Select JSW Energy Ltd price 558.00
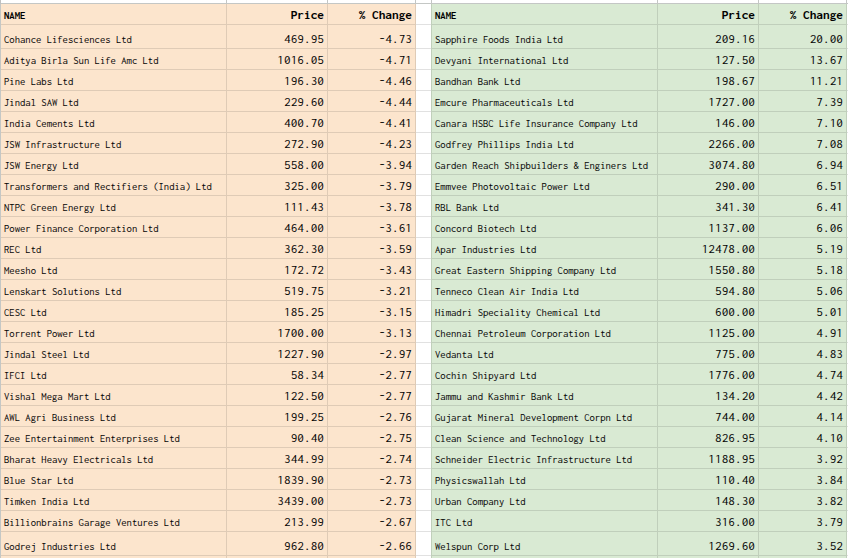Viewport: 848px width, 558px height. [304, 165]
